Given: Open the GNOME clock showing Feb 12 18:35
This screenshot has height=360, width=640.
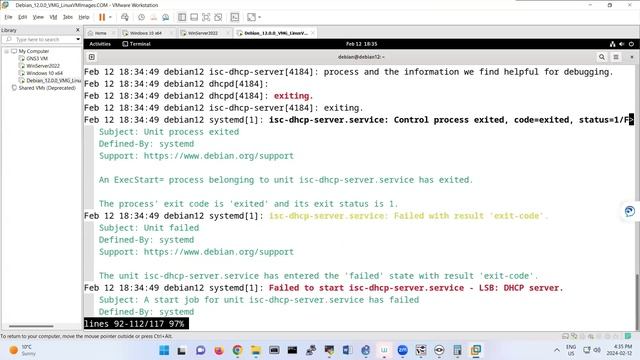Looking at the screenshot, I should tap(362, 44).
